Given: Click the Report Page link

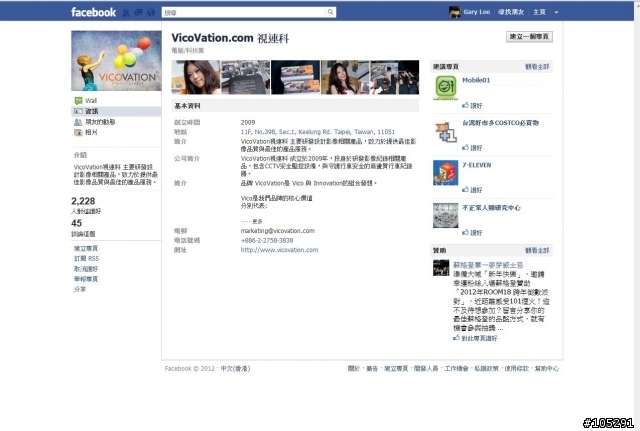Looking at the screenshot, I should [86, 279].
